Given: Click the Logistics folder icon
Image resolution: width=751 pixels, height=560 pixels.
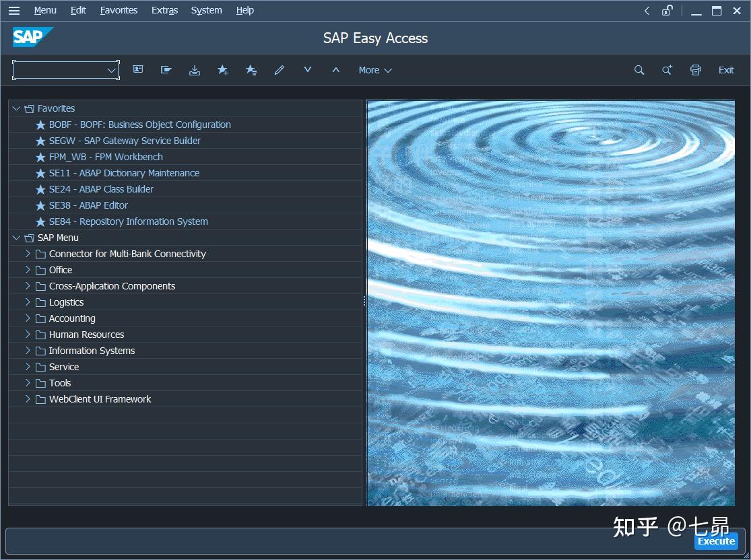Looking at the screenshot, I should tap(40, 302).
